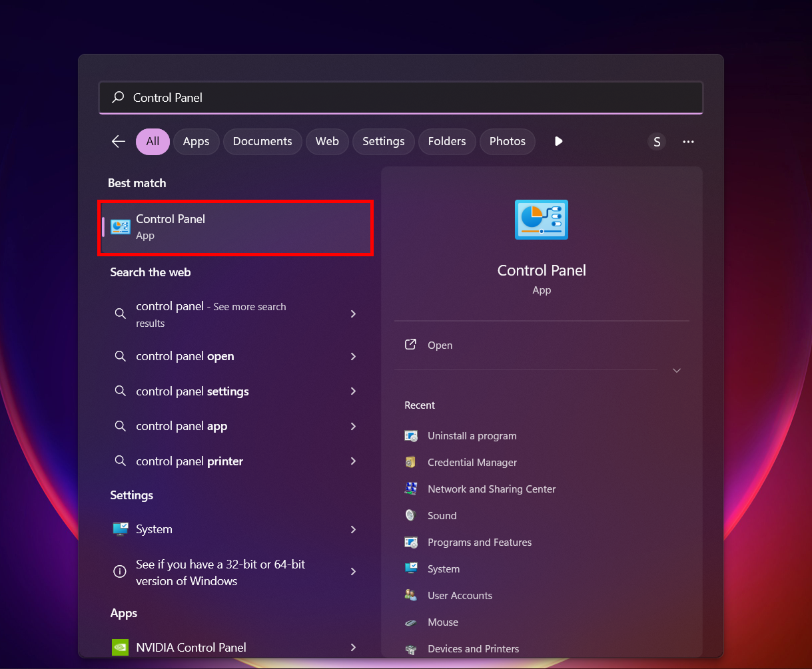Screen dimensions: 812x669
Task: Click the Credential Manager icon in Recent
Action: (x=411, y=462)
